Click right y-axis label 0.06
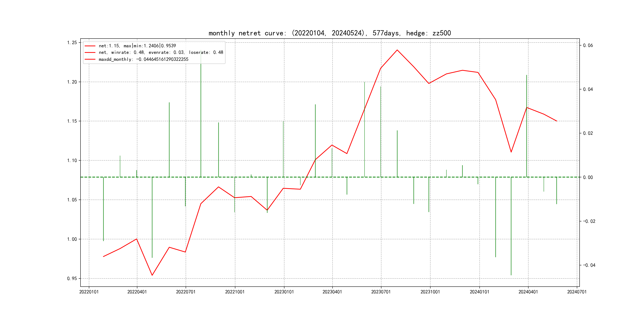Viewport: 644px width, 322px height. point(588,46)
